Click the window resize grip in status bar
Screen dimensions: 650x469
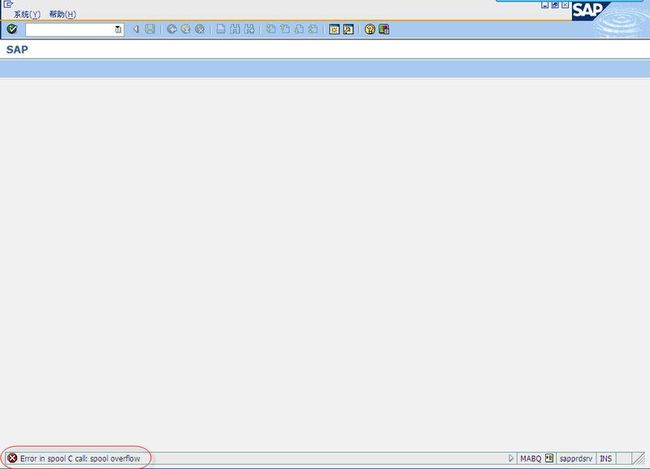point(639,459)
